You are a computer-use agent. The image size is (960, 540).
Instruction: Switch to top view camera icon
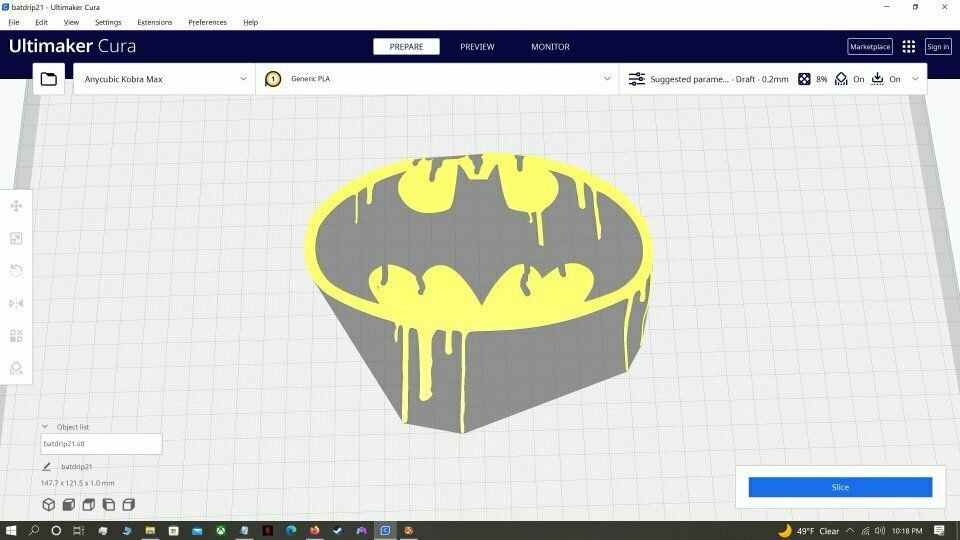click(x=89, y=504)
